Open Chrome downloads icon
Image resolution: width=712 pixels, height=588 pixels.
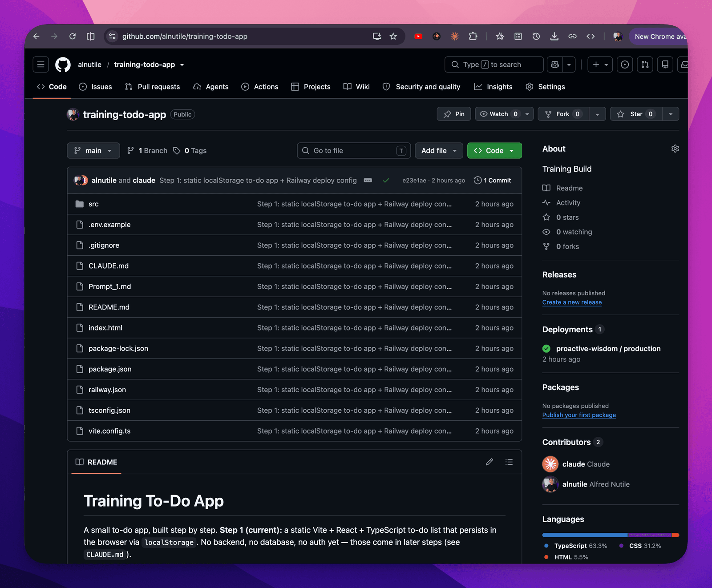pyautogui.click(x=554, y=36)
